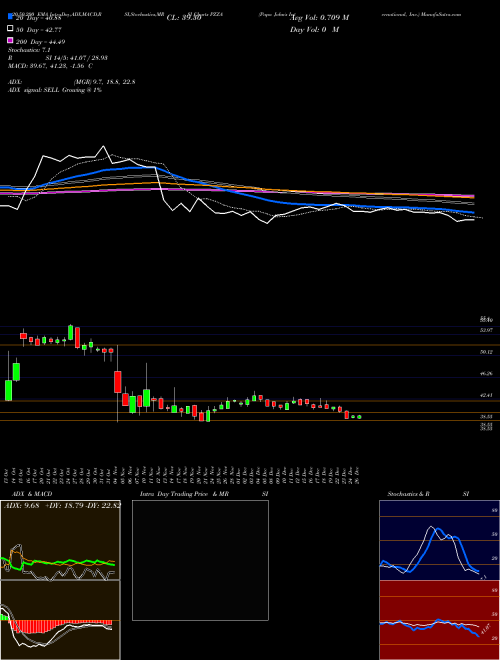Click the last green dot candle
This screenshot has width=500, height=660.
359,417
